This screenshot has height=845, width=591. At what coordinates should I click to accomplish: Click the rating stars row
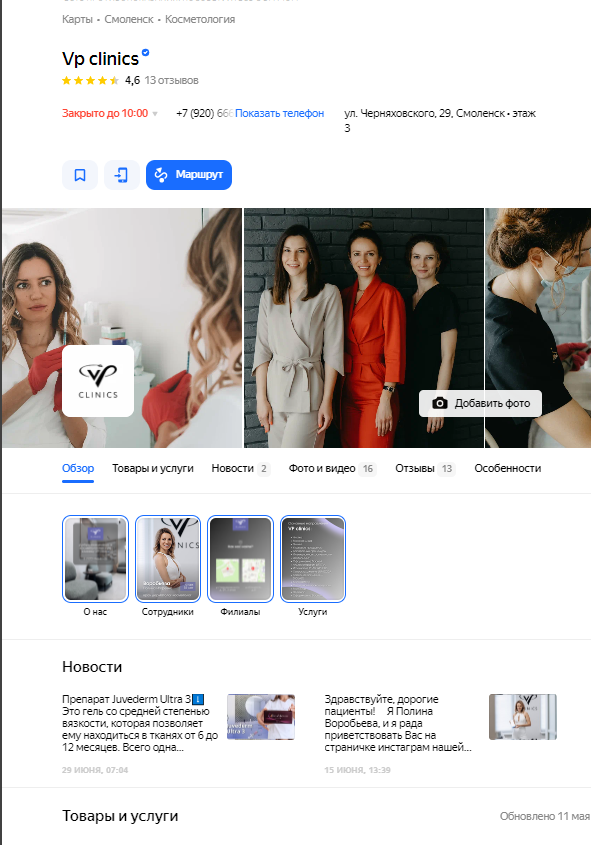pos(90,80)
